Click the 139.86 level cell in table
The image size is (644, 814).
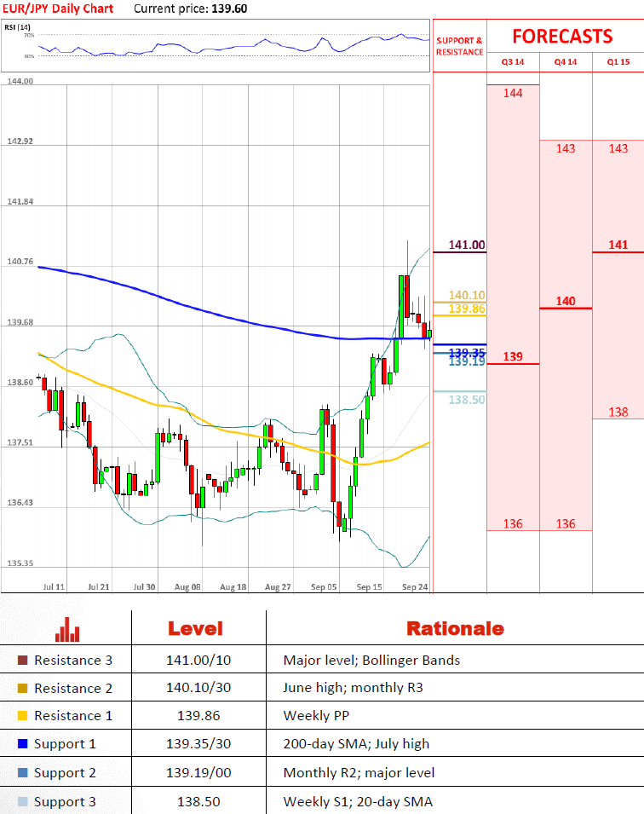[x=198, y=716]
